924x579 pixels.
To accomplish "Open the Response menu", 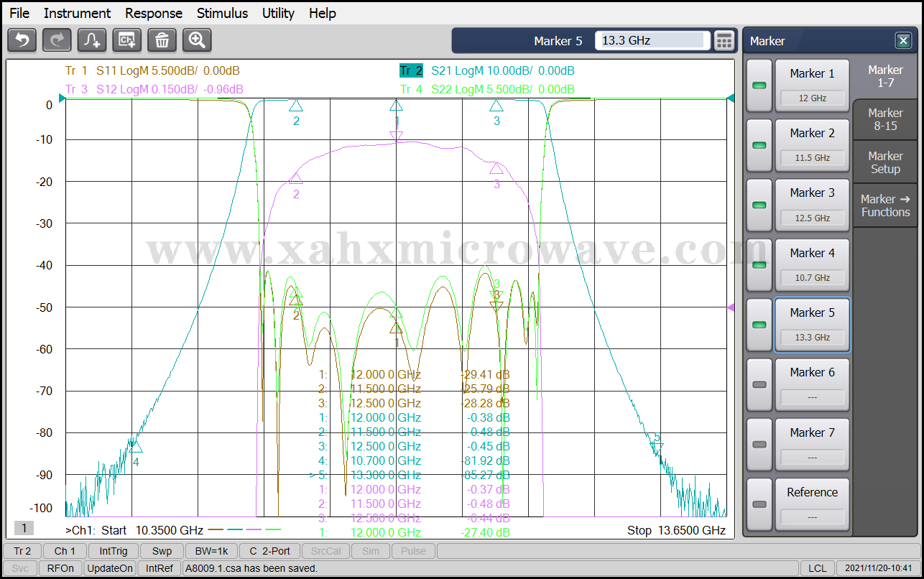I will [x=154, y=13].
